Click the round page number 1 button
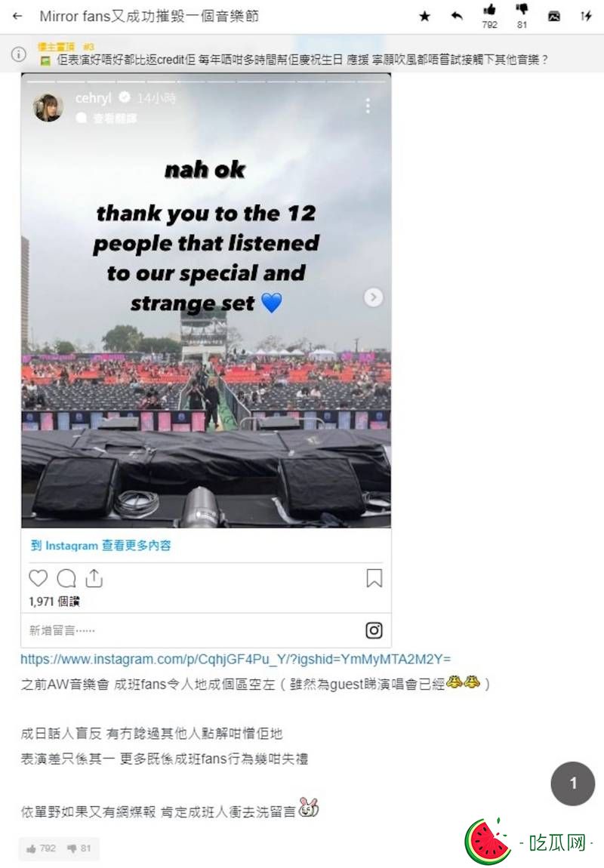The width and height of the screenshot is (604, 868). click(x=573, y=783)
